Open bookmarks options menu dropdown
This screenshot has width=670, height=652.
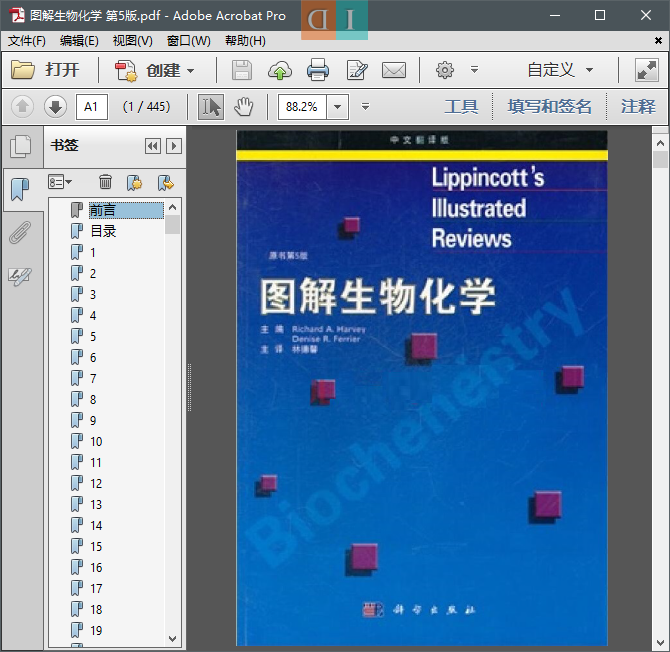[60, 182]
